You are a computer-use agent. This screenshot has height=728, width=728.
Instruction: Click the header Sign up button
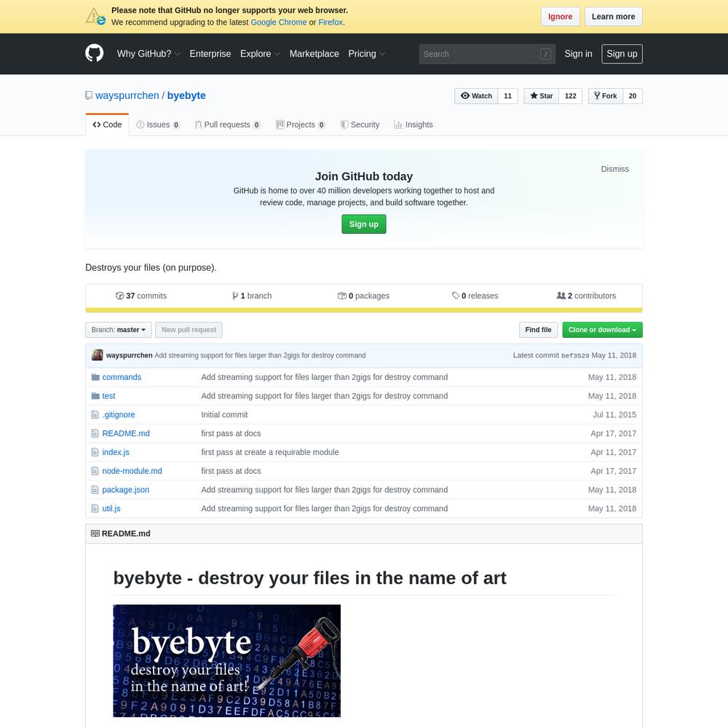click(x=622, y=54)
